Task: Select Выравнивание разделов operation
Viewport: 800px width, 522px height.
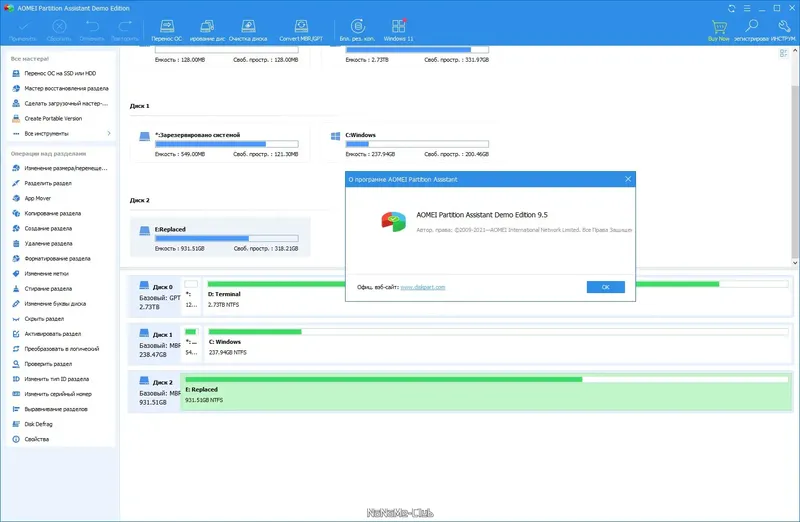Action: [49, 409]
